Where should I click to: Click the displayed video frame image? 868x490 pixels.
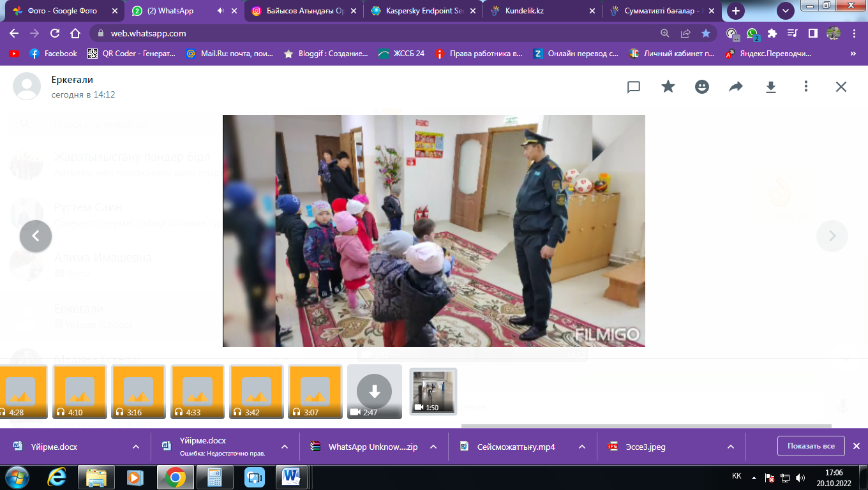pyautogui.click(x=433, y=231)
